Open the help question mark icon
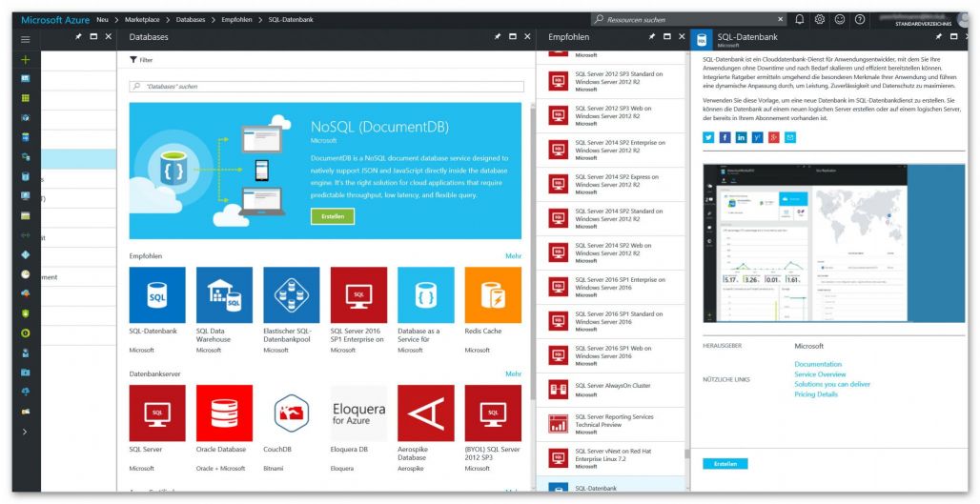This screenshot has height=504, width=980. coord(860,19)
